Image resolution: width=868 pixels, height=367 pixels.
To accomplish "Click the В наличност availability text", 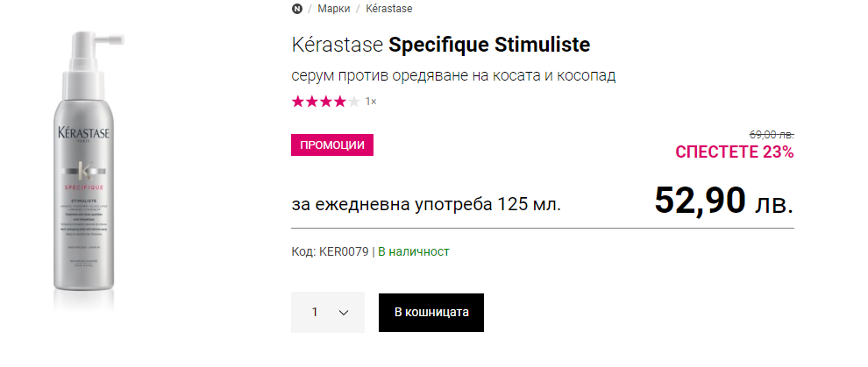I will [x=413, y=251].
